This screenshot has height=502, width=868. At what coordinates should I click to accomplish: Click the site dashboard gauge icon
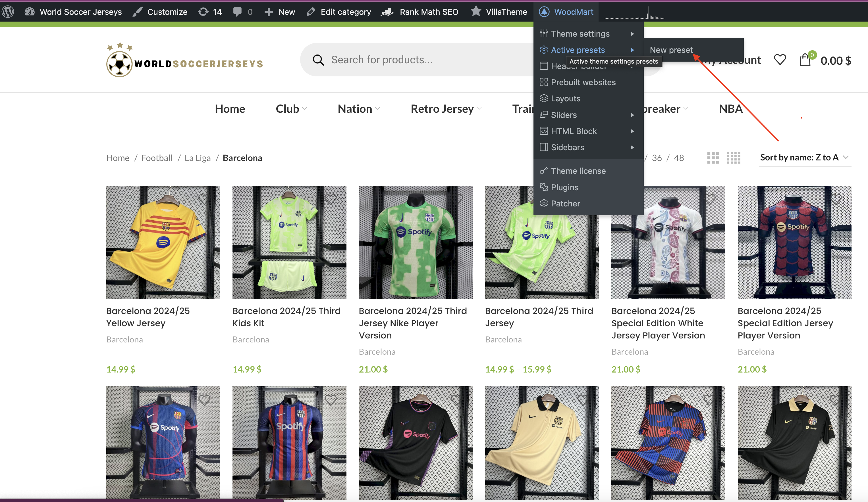(x=30, y=12)
